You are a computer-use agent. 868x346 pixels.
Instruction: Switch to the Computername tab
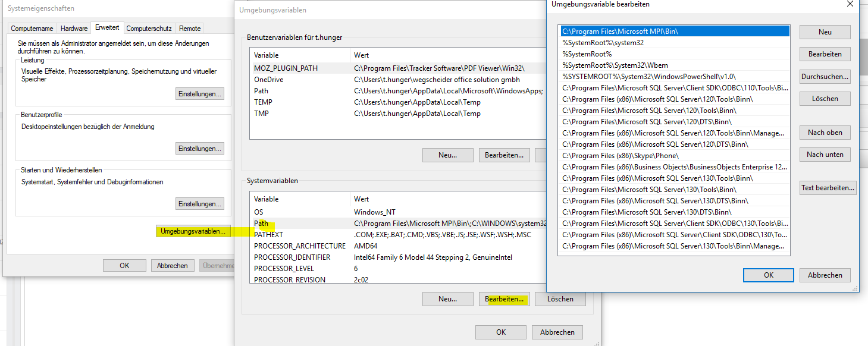click(32, 29)
